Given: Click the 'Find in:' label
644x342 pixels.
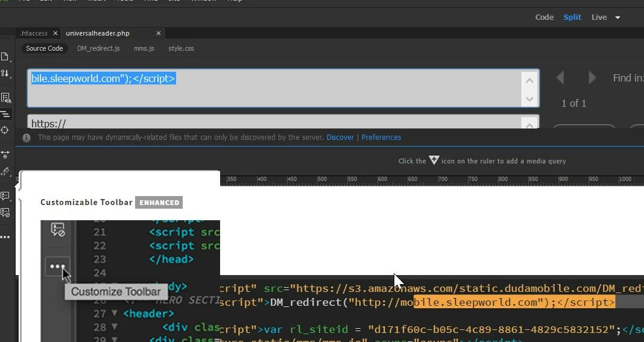Looking at the screenshot, I should coord(628,78).
